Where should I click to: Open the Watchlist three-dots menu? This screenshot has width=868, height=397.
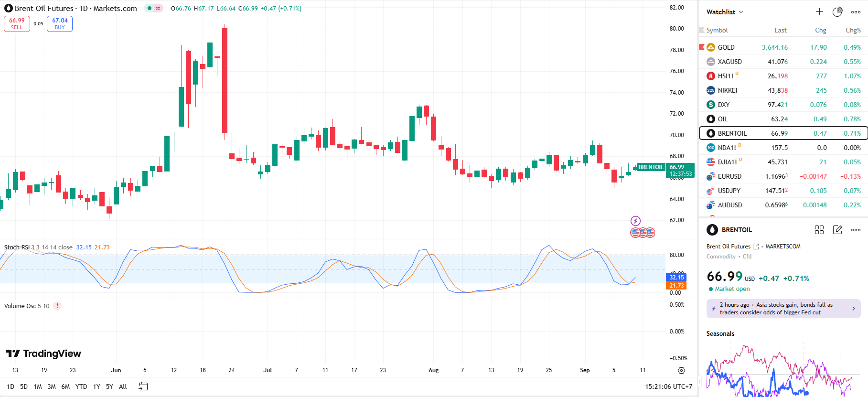[856, 12]
